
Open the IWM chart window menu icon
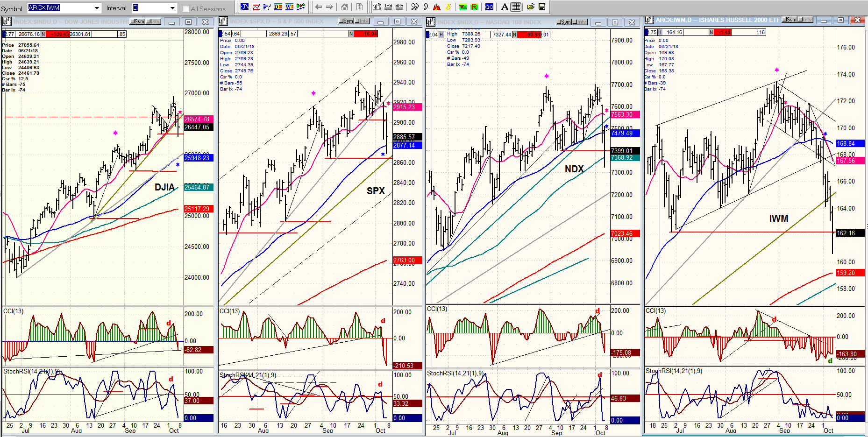click(x=649, y=20)
